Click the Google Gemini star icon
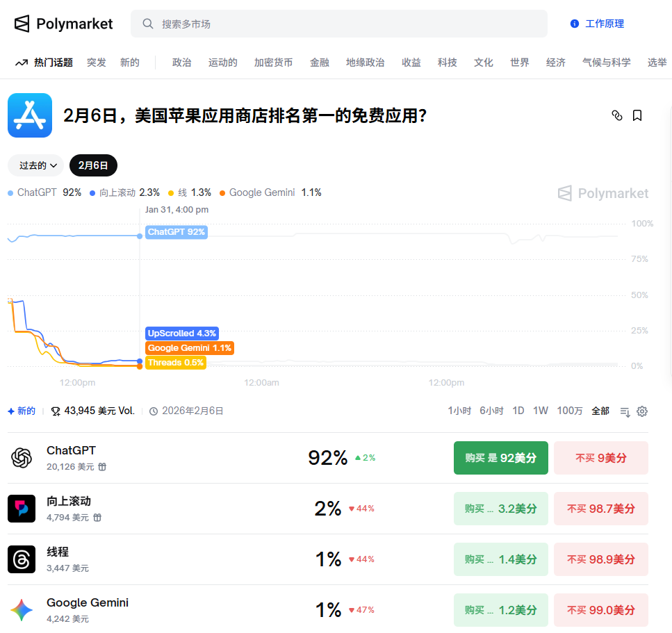The height and width of the screenshot is (633, 672). click(x=22, y=610)
